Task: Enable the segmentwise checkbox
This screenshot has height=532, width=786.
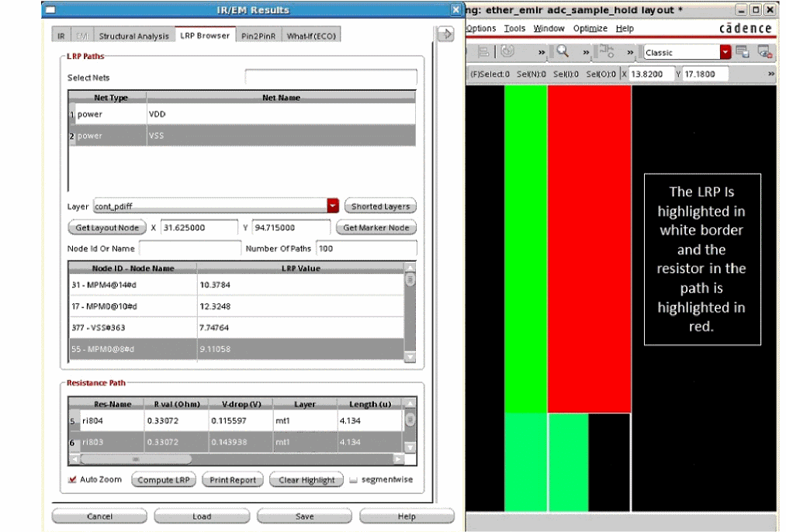Action: coord(354,479)
